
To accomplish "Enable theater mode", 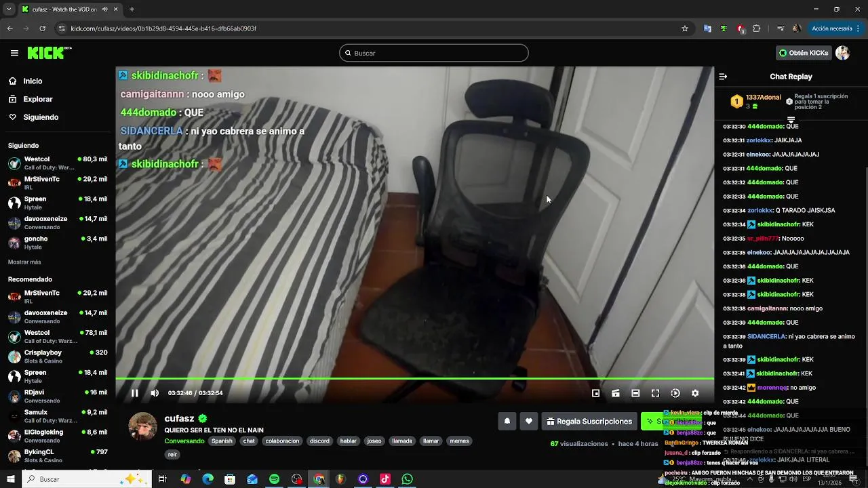I will 635,393.
